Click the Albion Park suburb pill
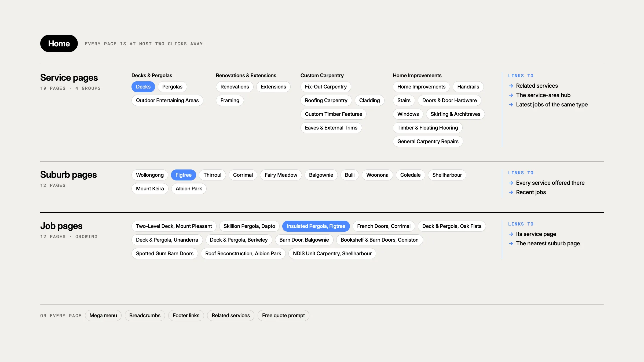 (189, 189)
